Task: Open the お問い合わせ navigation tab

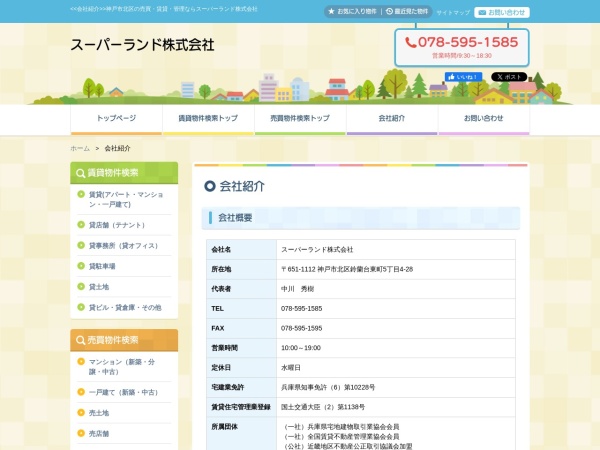Action: (484, 120)
